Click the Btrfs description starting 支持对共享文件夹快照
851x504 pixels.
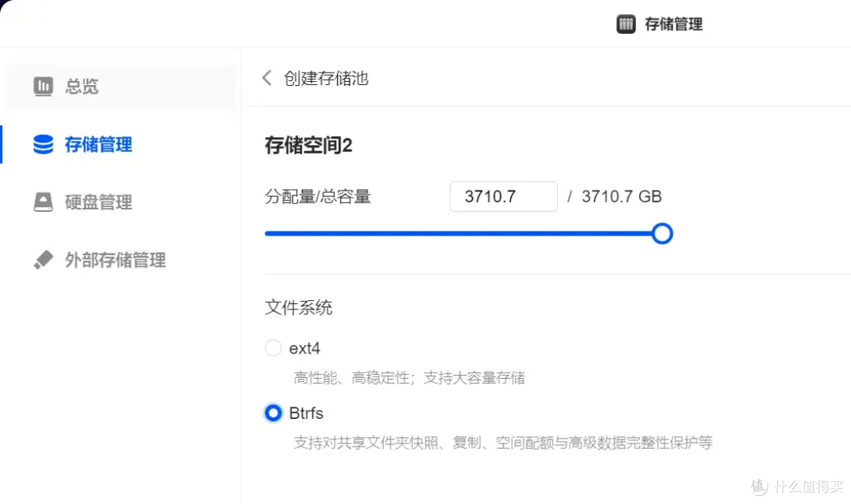503,443
